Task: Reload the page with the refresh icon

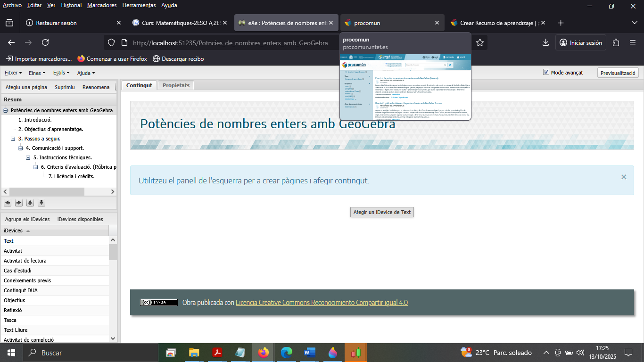Action: click(45, 42)
